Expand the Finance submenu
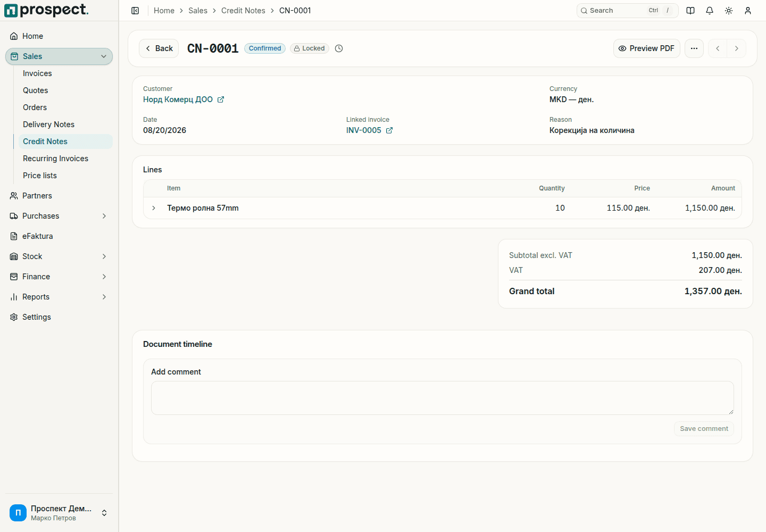The height and width of the screenshot is (532, 766). [x=104, y=277]
